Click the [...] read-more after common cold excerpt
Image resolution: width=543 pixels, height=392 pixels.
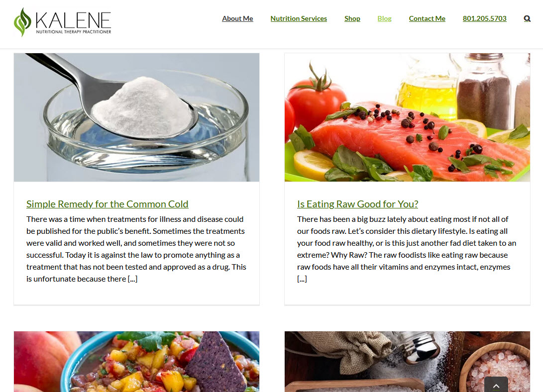(x=132, y=279)
